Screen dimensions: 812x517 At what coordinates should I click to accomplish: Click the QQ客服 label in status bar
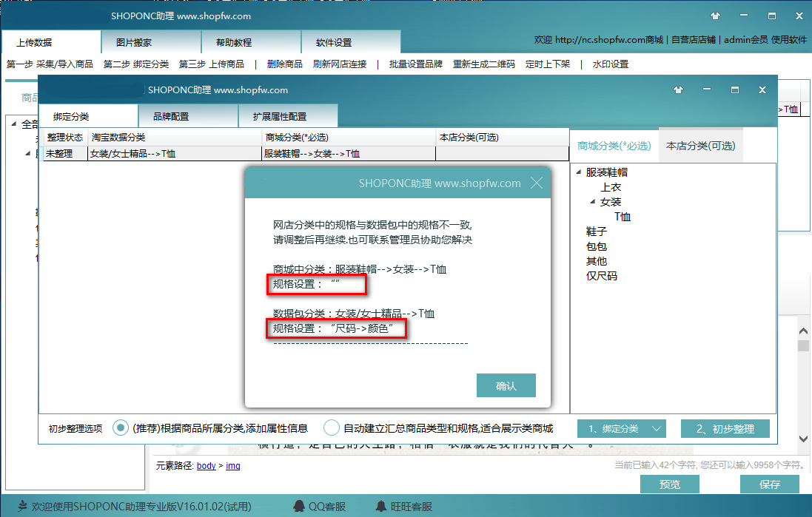(326, 506)
